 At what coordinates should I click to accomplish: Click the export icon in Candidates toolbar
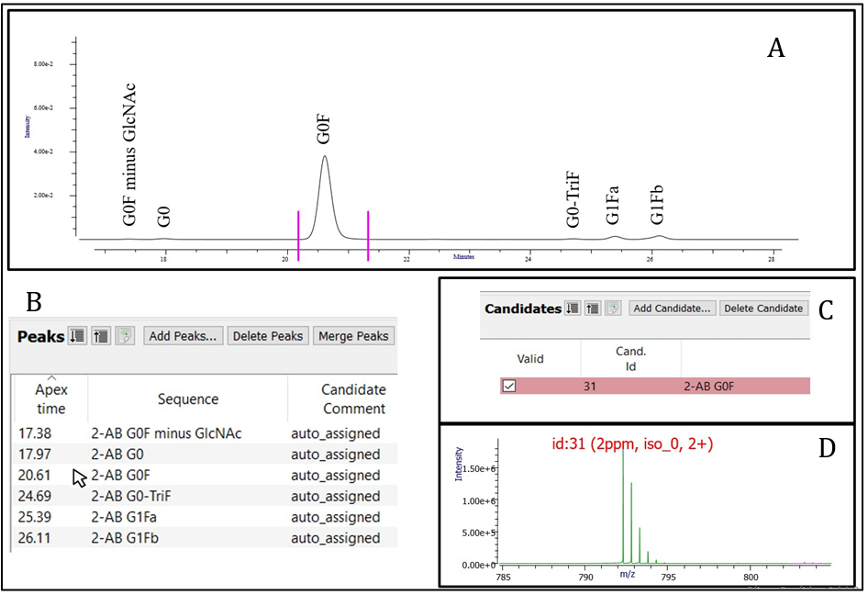(613, 309)
